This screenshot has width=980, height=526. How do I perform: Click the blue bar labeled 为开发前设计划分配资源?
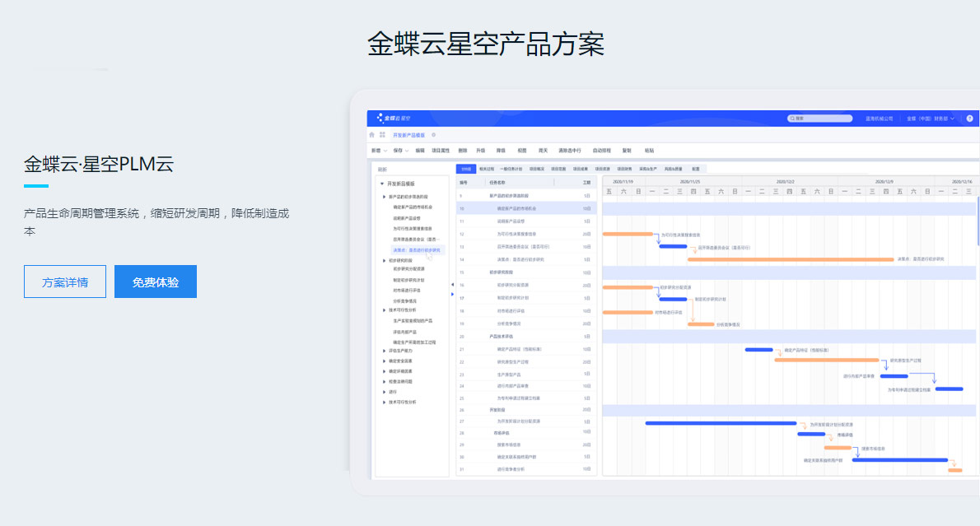tap(721, 423)
